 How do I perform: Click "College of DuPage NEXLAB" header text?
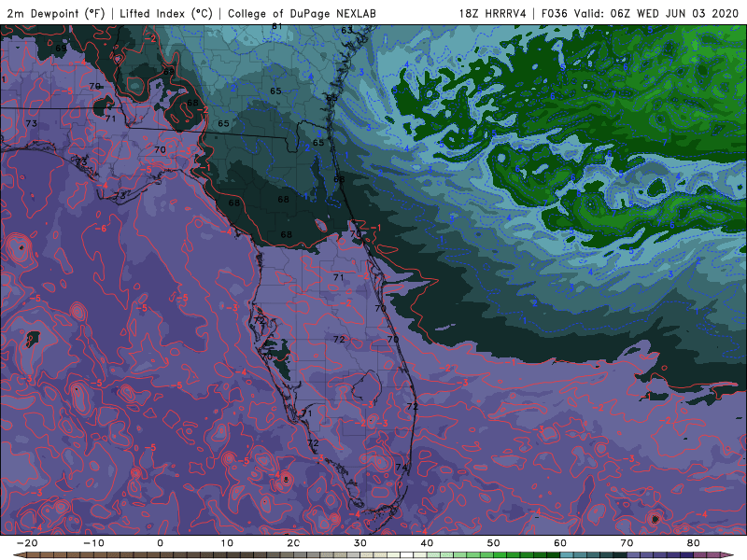tap(302, 13)
